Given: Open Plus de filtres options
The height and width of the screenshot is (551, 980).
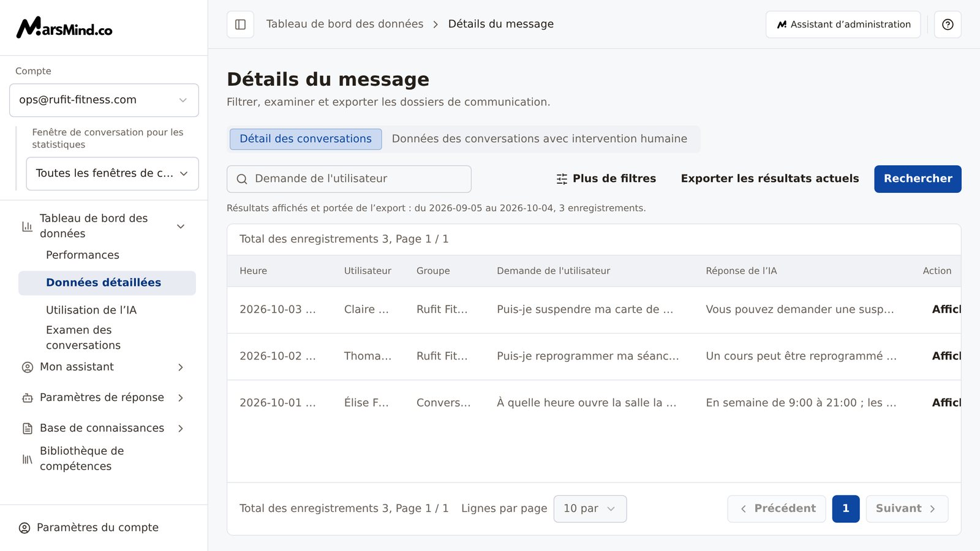Looking at the screenshot, I should [606, 179].
